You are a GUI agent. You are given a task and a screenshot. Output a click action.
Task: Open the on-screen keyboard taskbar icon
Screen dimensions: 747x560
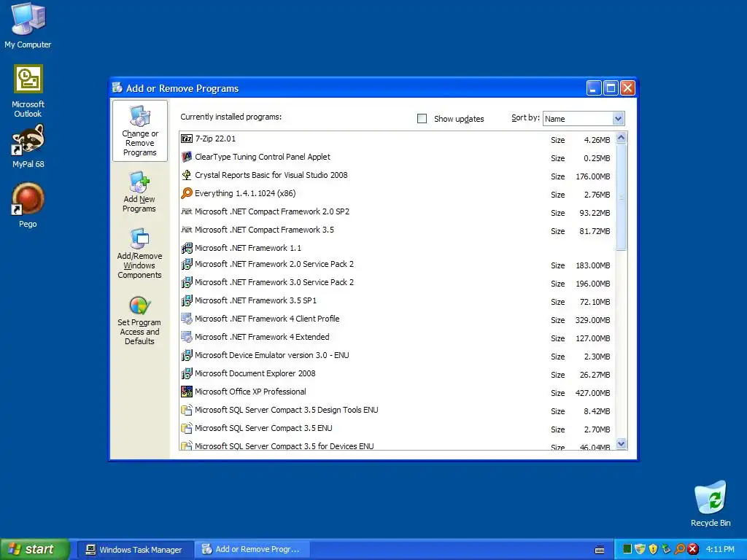600,550
